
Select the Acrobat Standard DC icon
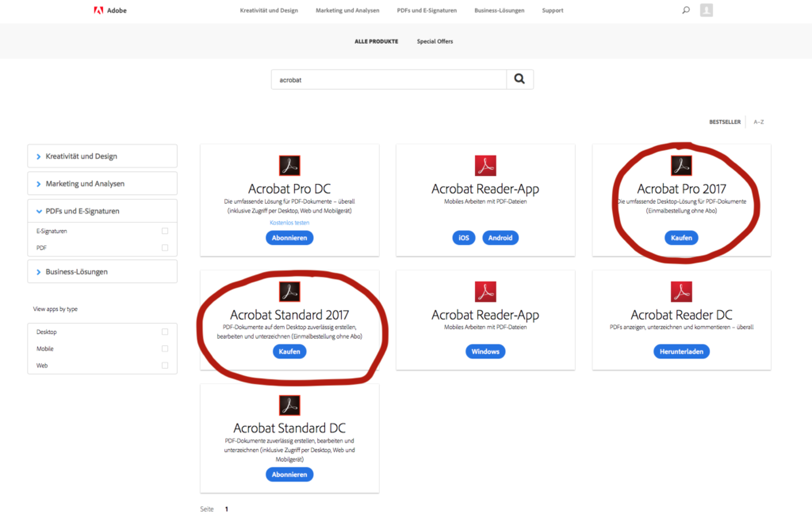289,405
